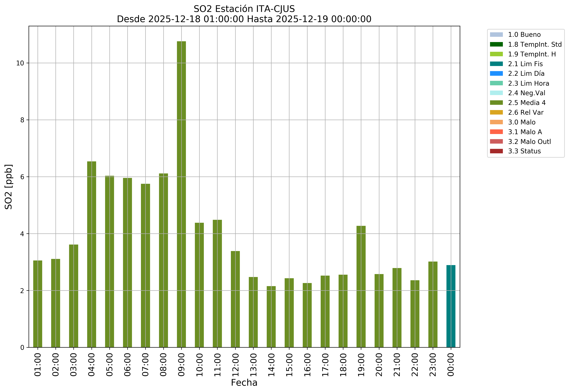Click the 3.3 Status dark red swatch

point(496,151)
